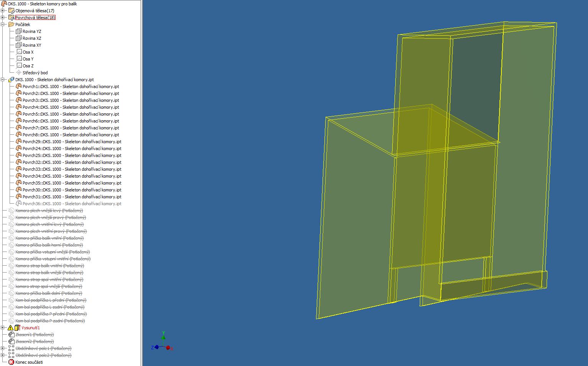Expand the Objemová tělesa(17) folder
Viewport: 588px width, 366px height.
pos(3,11)
